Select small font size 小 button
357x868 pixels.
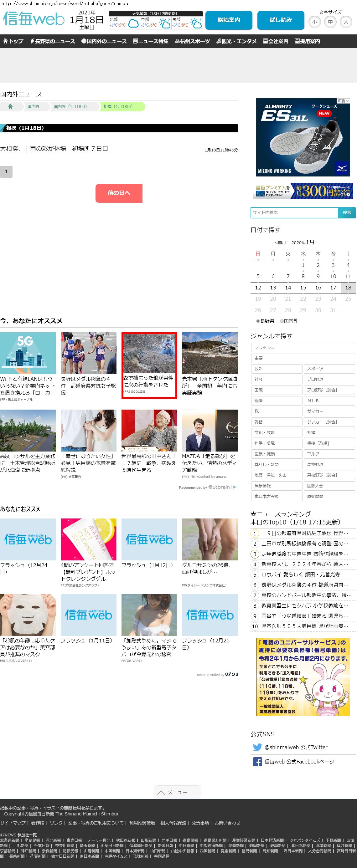[x=314, y=22]
